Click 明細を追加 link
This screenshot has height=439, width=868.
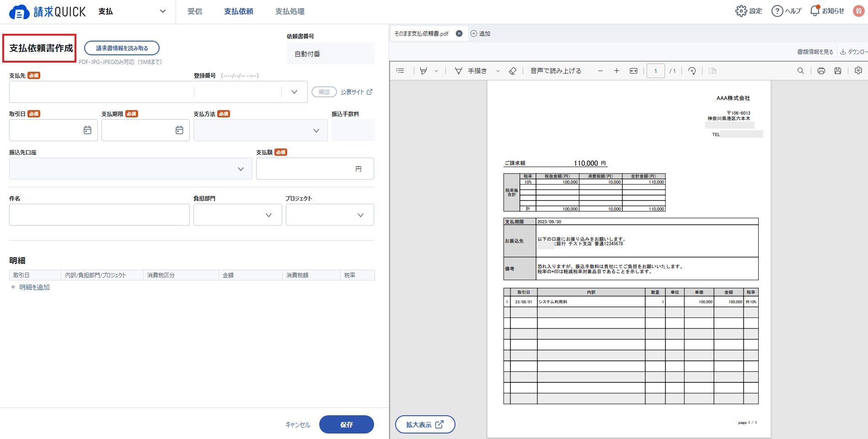click(x=30, y=287)
